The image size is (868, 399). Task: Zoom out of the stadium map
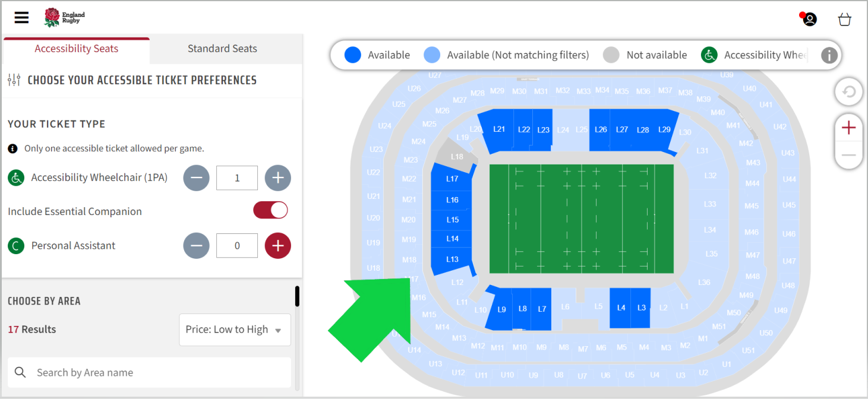click(x=848, y=155)
